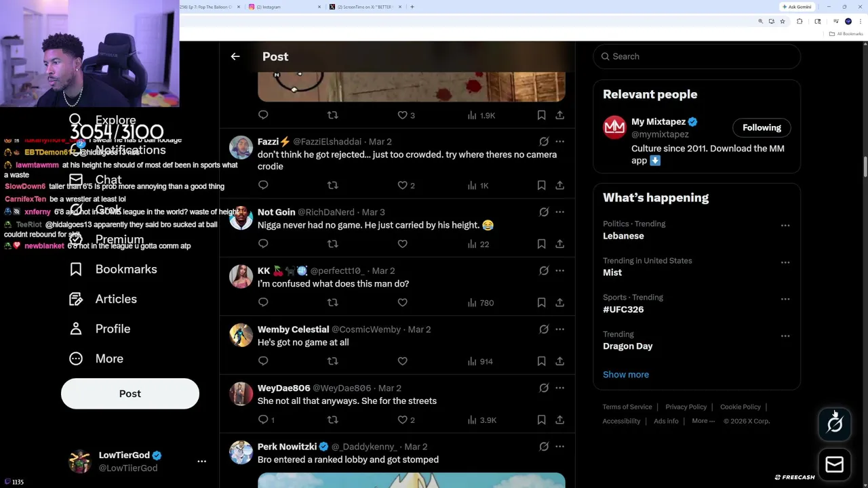The image size is (868, 488).
Task: Open the large Post compose button
Action: (x=130, y=394)
